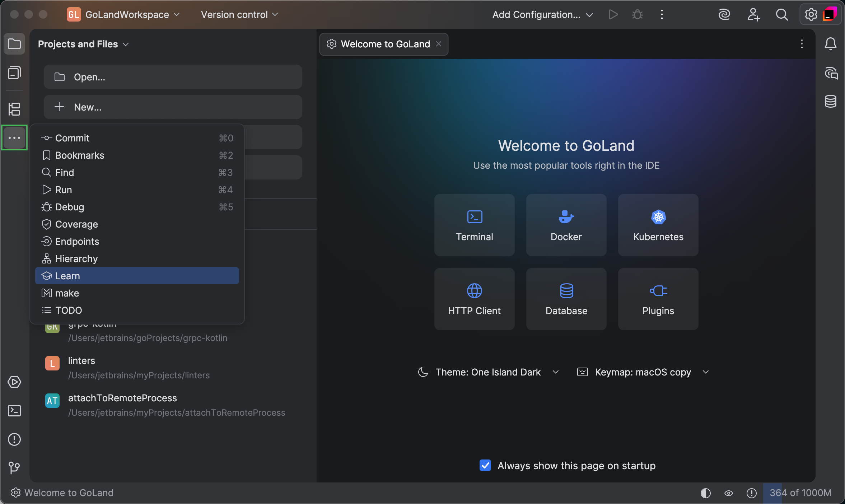Toggle the half-circle theme icon in the status bar
The height and width of the screenshot is (504, 845).
(705, 493)
